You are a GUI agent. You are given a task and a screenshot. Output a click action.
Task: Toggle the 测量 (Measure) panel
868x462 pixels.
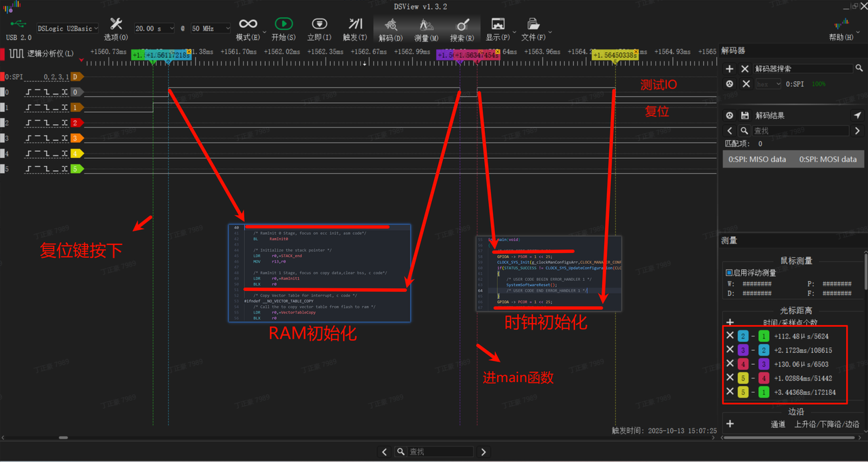point(427,26)
